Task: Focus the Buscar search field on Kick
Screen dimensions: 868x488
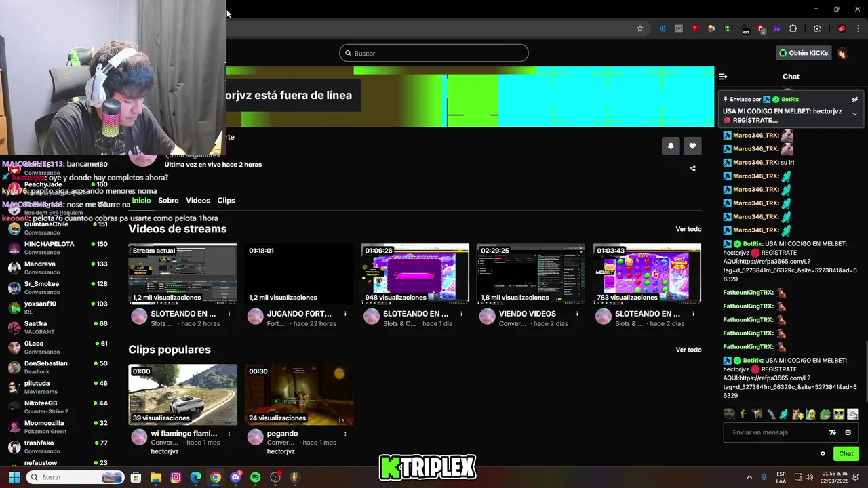Action: click(x=434, y=53)
